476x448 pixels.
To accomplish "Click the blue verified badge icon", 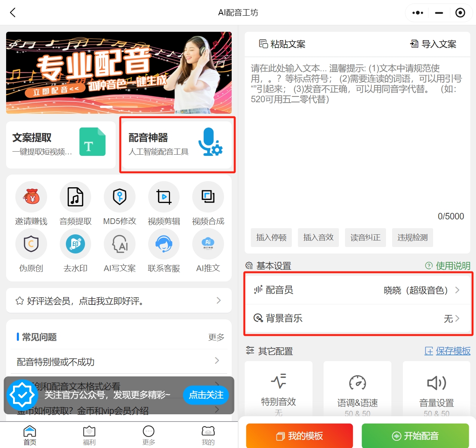I will [x=22, y=395].
